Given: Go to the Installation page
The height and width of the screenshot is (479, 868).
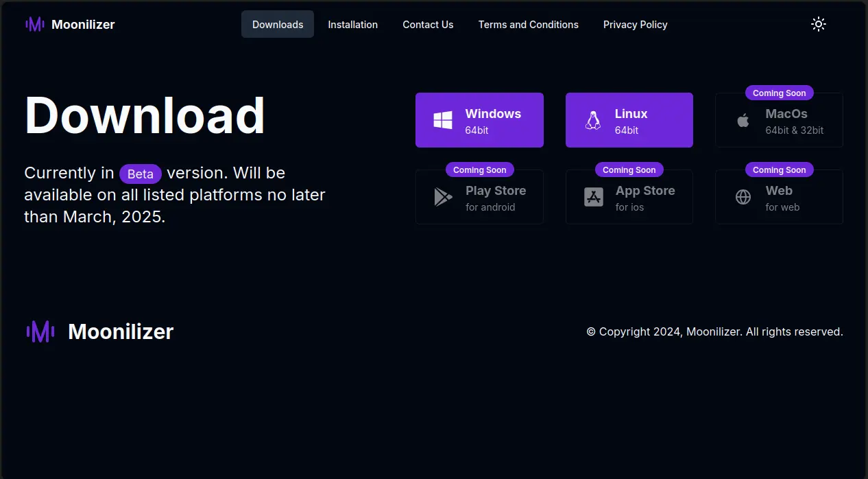Looking at the screenshot, I should pyautogui.click(x=352, y=25).
